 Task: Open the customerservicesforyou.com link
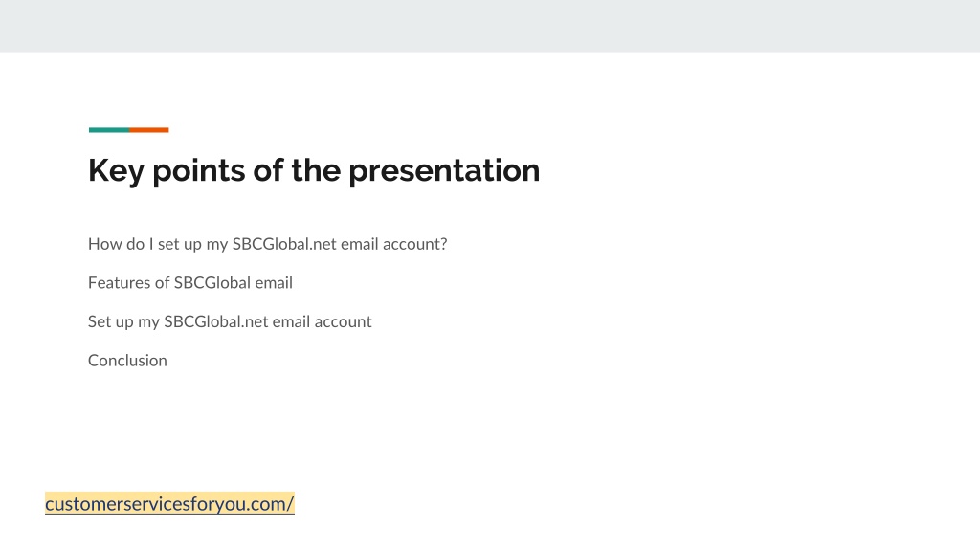169,503
